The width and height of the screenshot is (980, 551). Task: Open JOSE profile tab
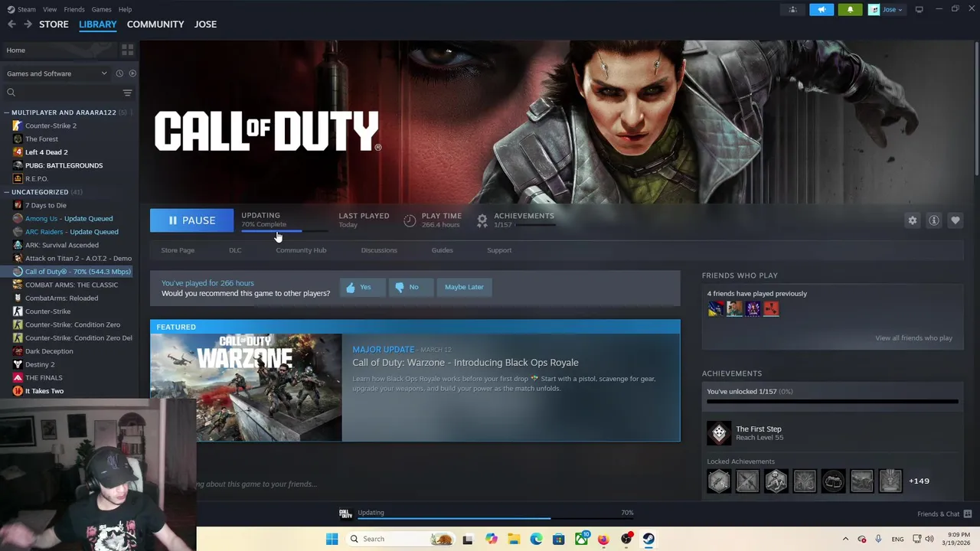pyautogui.click(x=205, y=24)
